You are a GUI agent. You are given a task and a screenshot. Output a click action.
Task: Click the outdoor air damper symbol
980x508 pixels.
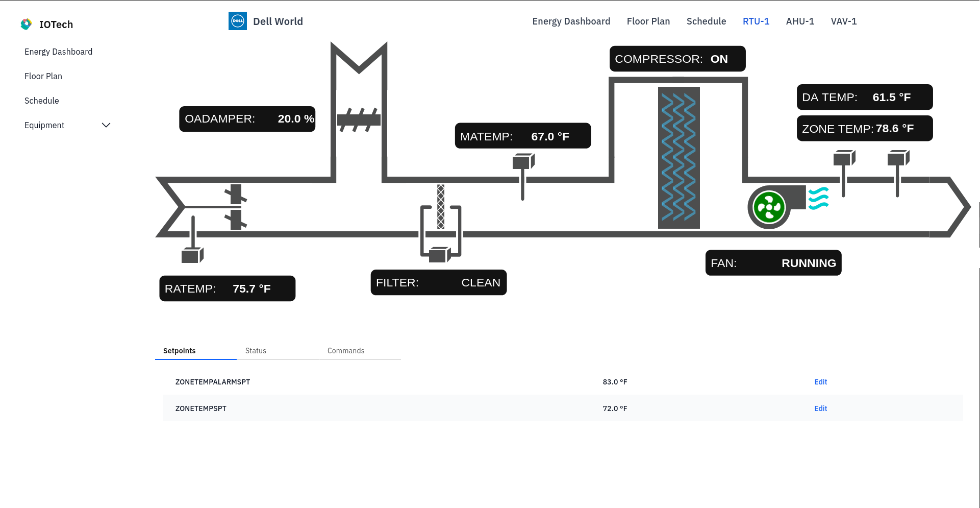[x=359, y=119]
